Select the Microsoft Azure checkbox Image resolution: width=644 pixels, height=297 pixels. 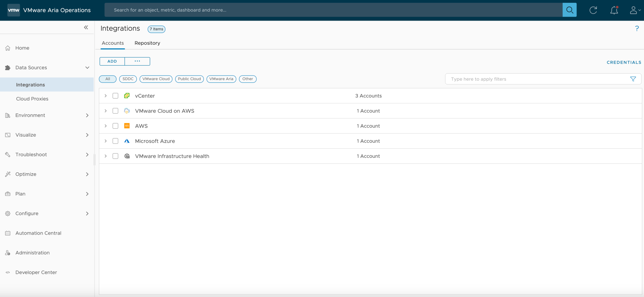[115, 141]
